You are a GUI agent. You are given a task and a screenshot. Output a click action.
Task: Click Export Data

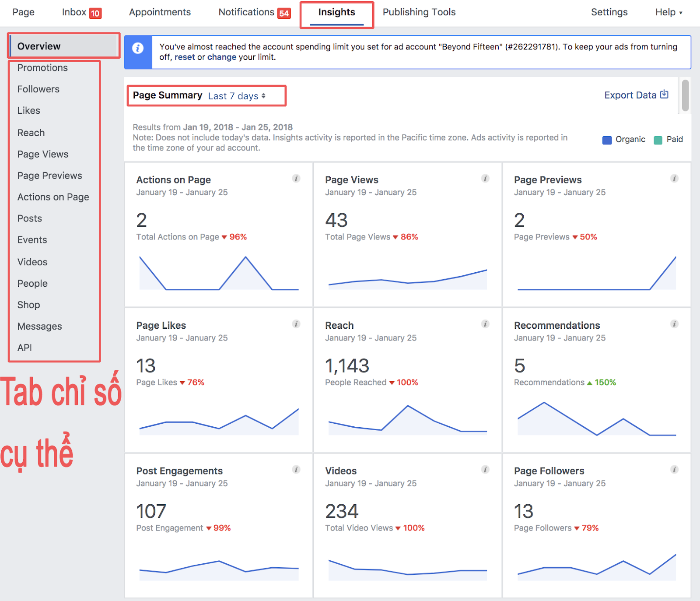(630, 95)
